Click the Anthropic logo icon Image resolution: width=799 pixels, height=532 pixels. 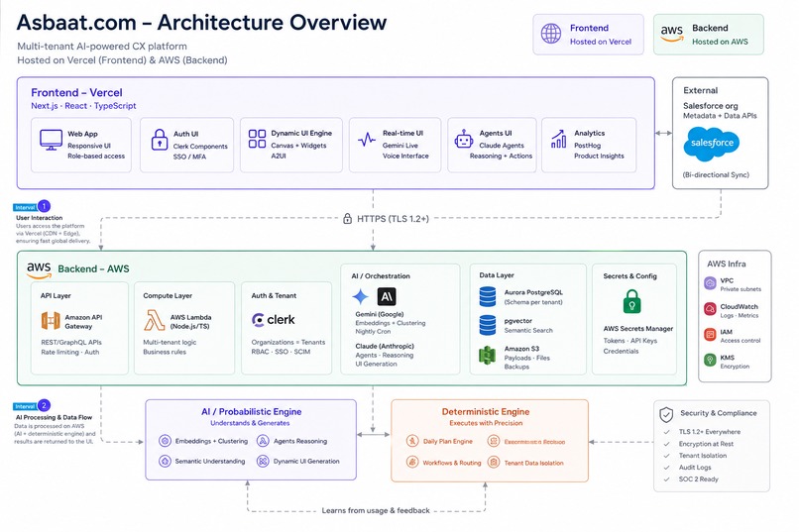[x=387, y=296]
